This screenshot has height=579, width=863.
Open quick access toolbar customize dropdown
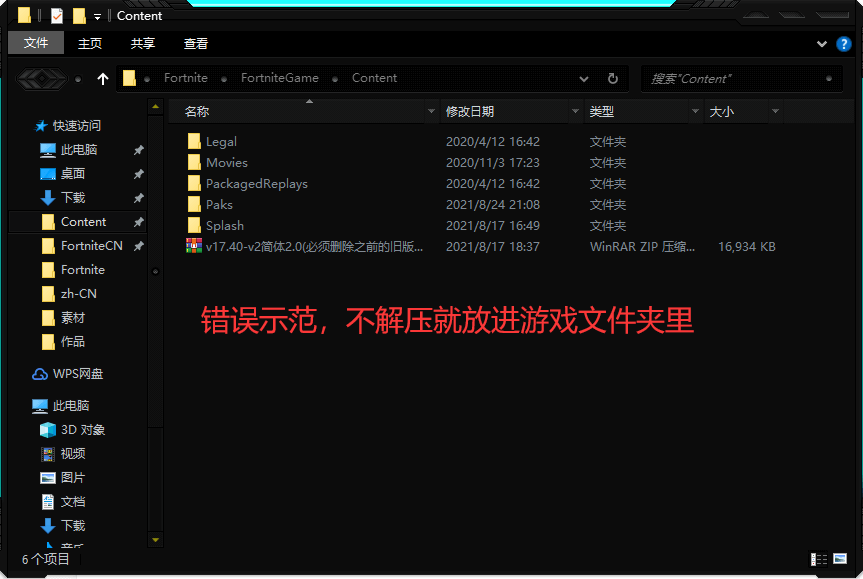tap(97, 17)
